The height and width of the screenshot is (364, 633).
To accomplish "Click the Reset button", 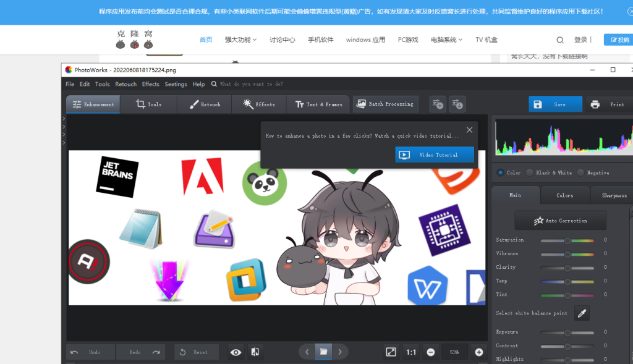I will [197, 352].
